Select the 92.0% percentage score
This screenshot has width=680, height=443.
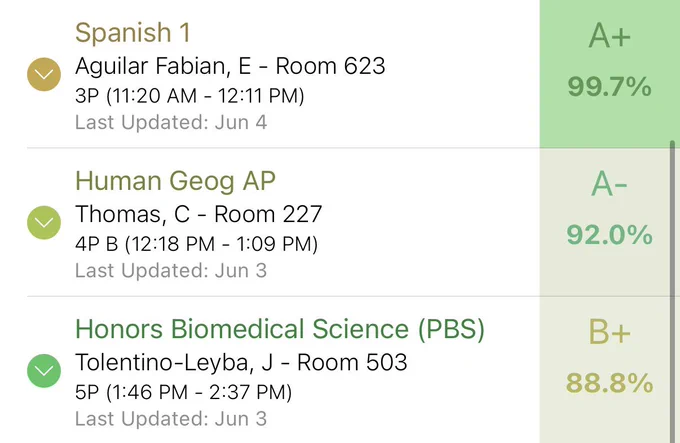tap(609, 235)
